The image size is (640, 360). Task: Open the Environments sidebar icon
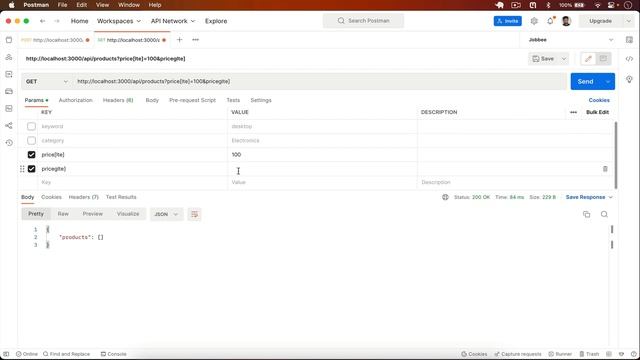click(x=9, y=74)
